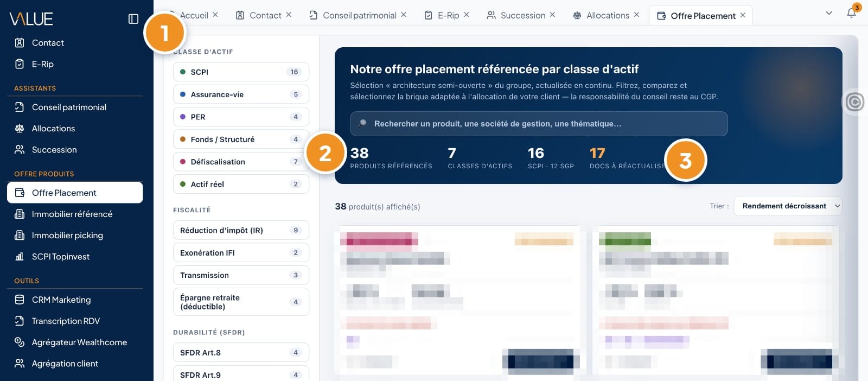Filter by Fonds / Structuré class
The width and height of the screenshot is (868, 381).
click(x=241, y=139)
